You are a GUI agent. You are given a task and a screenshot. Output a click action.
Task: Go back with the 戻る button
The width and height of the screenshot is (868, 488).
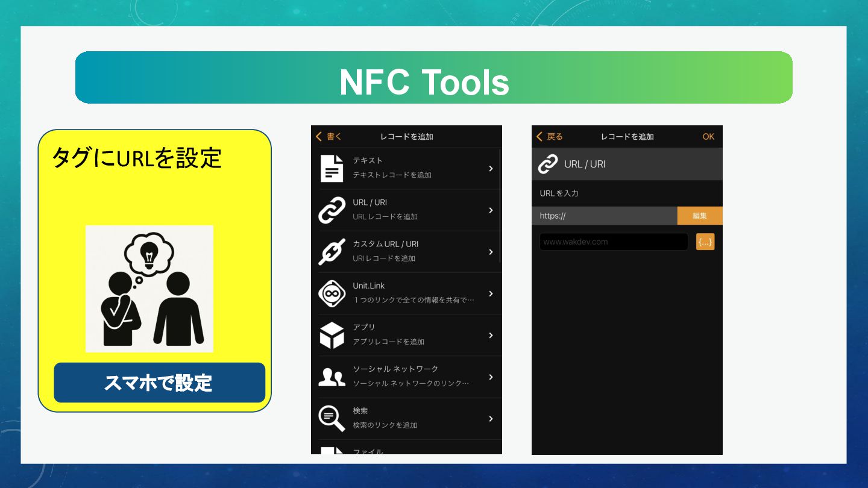pos(549,137)
